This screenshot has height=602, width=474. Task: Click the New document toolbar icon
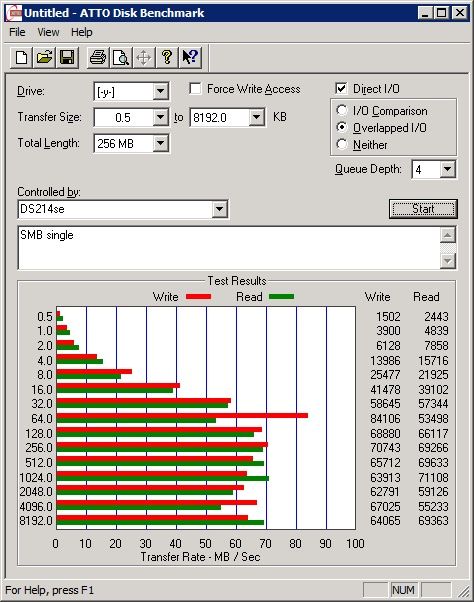(21, 58)
